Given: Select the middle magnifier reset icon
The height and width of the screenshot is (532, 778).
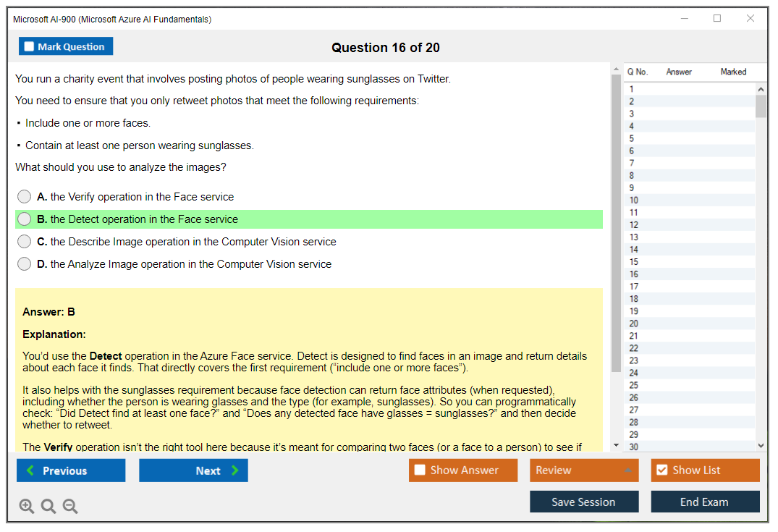Looking at the screenshot, I should (48, 506).
